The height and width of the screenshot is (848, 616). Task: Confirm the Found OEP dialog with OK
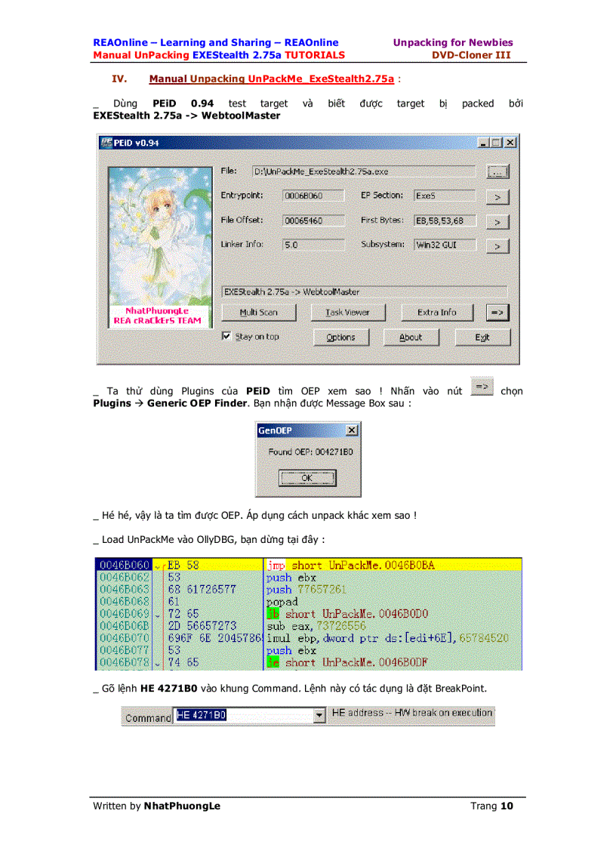307,478
